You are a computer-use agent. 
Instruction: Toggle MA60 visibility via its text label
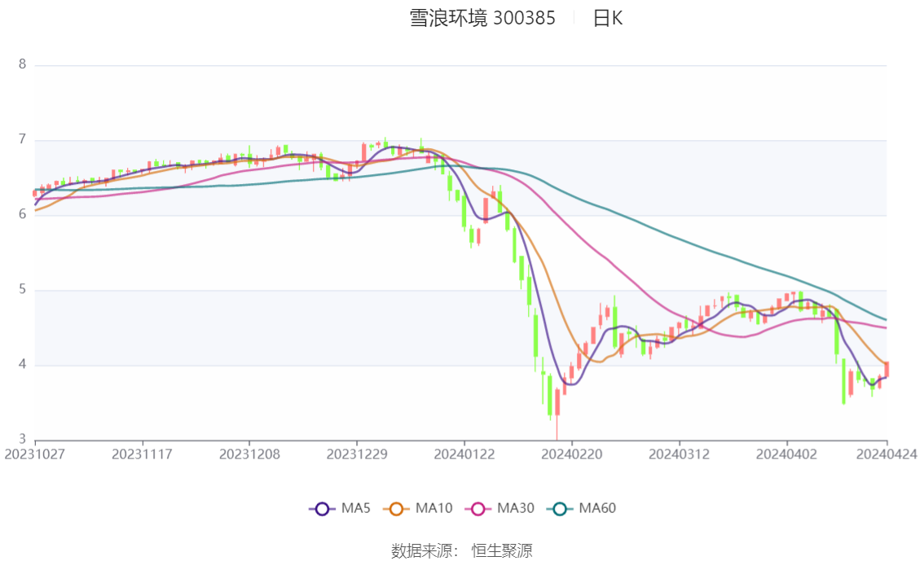[x=597, y=509]
